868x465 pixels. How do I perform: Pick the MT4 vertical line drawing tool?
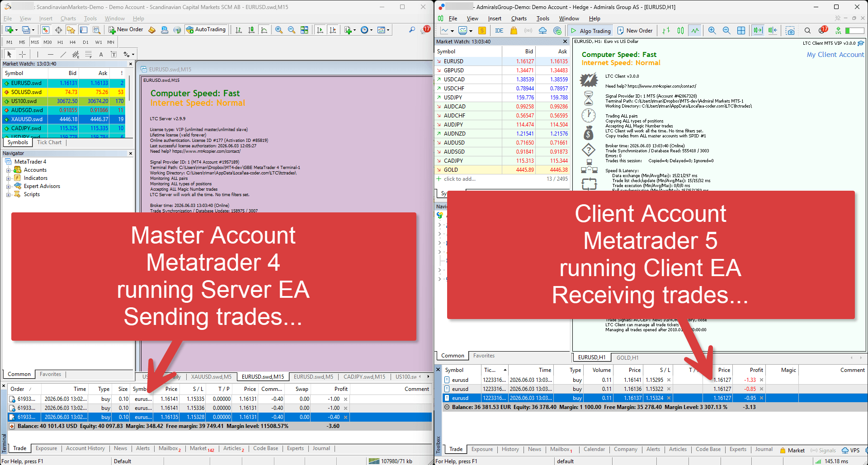(x=38, y=54)
